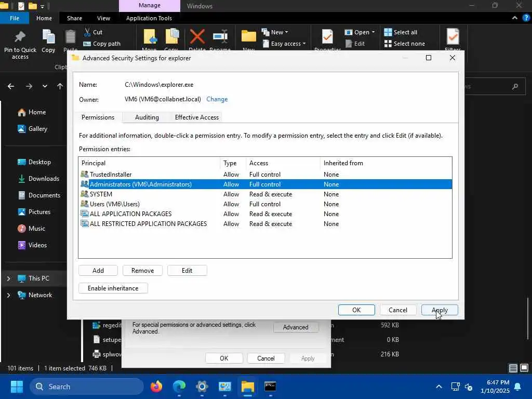Screen dimensions: 532x399
Task: Click Select none in ribbon
Action: point(404,44)
